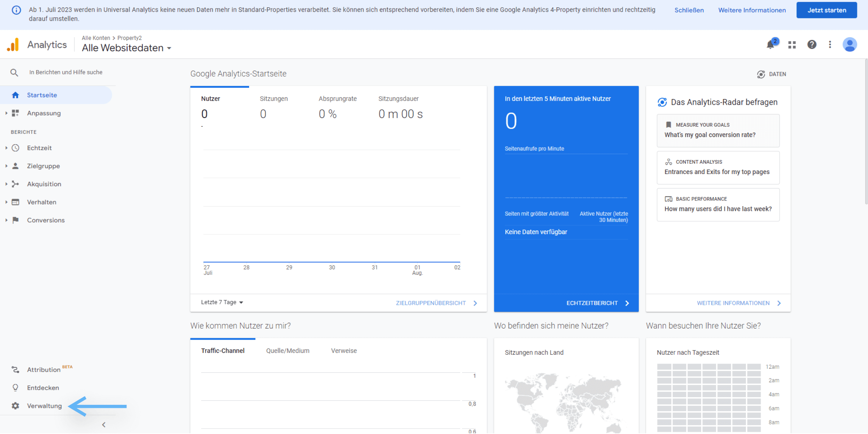Collapse the left sidebar with chevron
This screenshot has width=868, height=434.
click(x=104, y=425)
